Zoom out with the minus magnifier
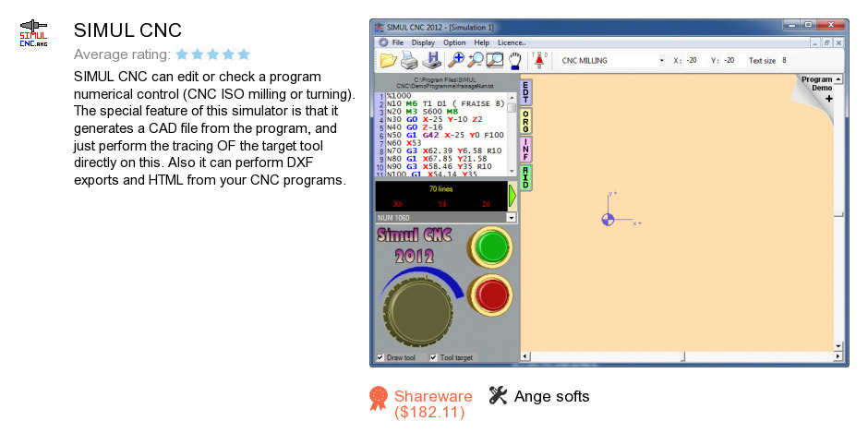 (475, 60)
